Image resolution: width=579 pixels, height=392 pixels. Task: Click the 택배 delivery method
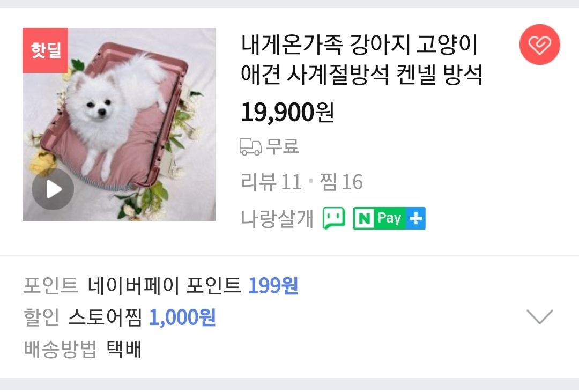click(124, 349)
